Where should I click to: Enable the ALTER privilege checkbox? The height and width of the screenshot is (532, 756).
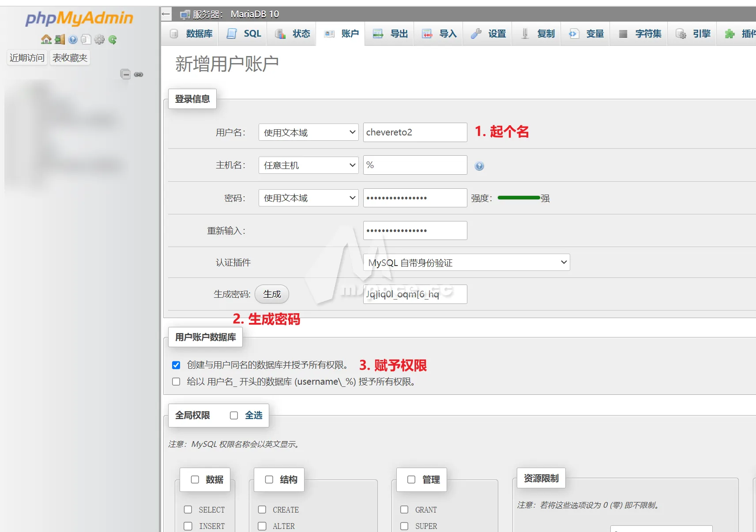[262, 526]
